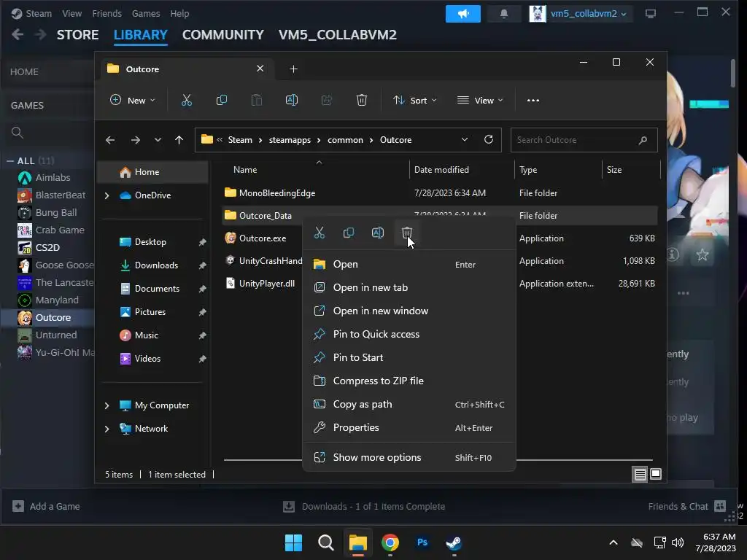Click Steam back navigation arrow

point(18,35)
